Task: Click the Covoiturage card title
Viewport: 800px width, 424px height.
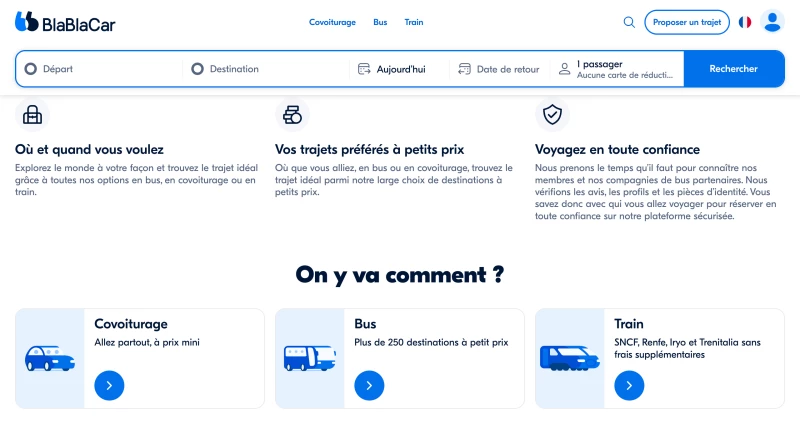Action: [x=131, y=324]
